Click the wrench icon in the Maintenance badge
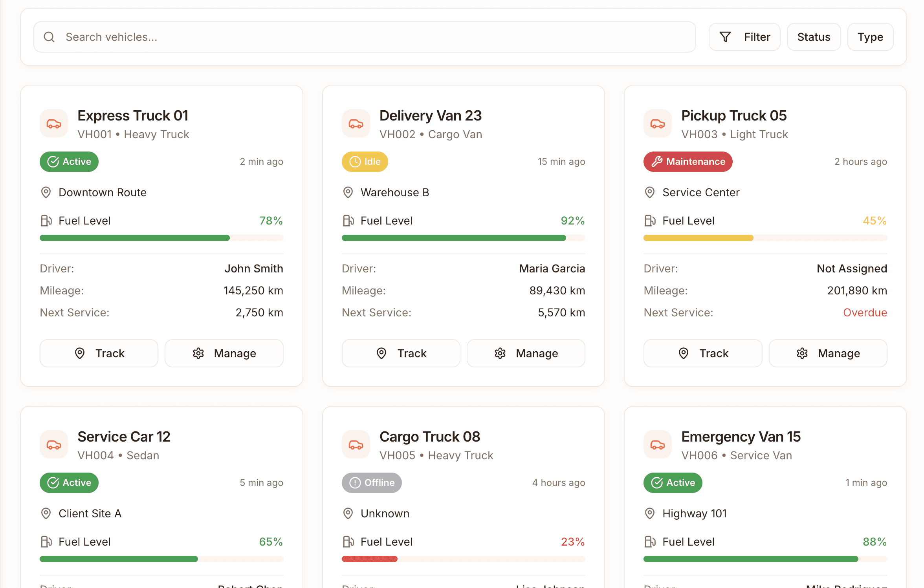 [x=656, y=161]
